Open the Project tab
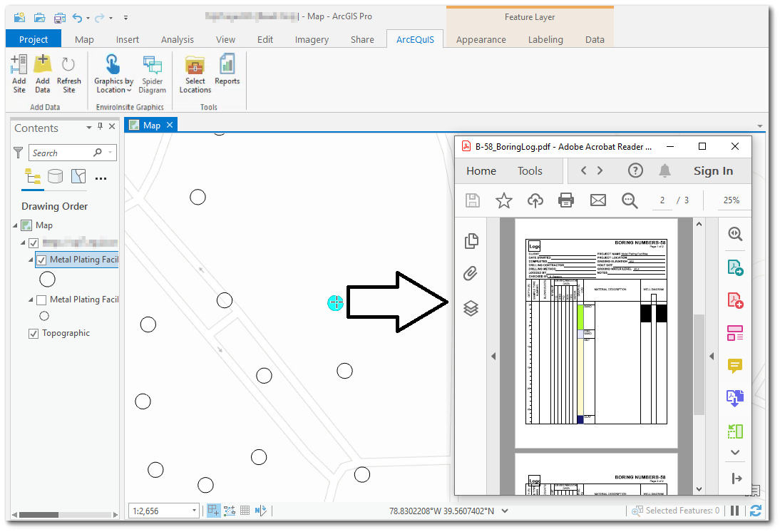 (x=34, y=39)
